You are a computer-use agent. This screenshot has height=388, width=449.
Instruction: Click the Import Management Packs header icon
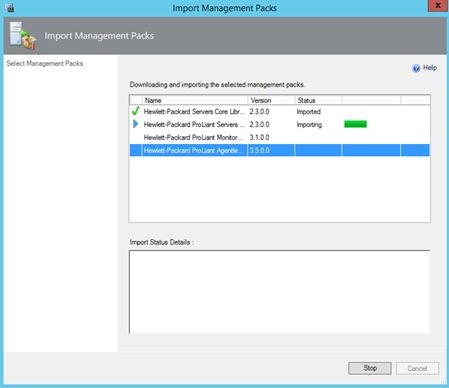click(23, 36)
